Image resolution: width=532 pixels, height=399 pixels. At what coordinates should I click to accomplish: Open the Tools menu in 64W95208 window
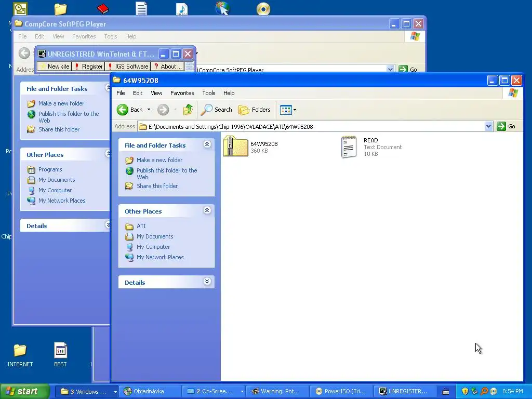pos(209,93)
